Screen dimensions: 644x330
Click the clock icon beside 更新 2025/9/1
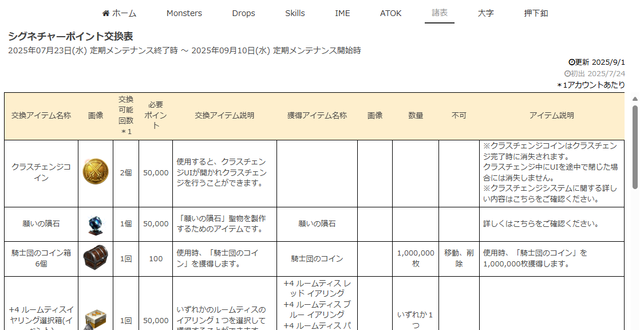[571, 62]
